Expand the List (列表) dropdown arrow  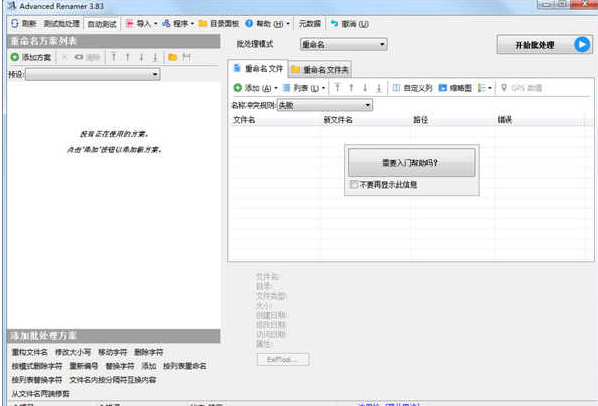click(323, 88)
